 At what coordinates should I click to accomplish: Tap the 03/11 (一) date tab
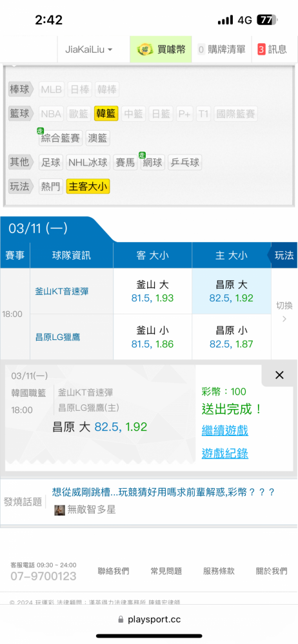coord(38,229)
